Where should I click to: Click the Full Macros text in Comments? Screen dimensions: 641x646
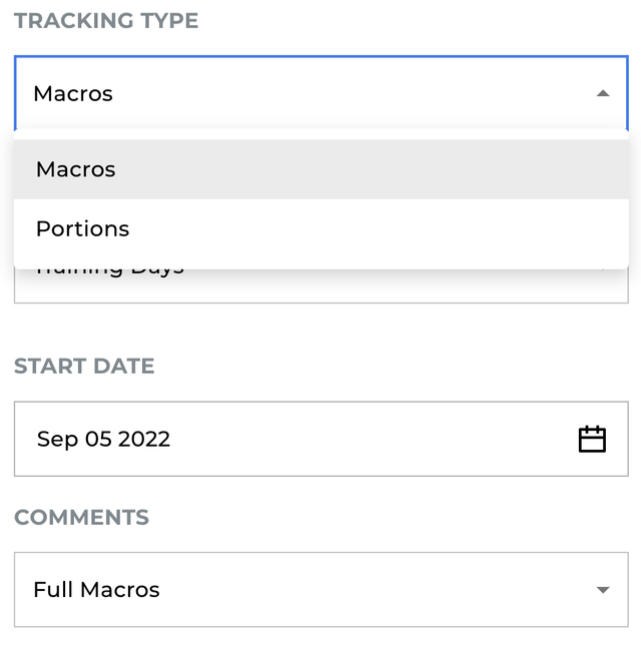coord(96,590)
